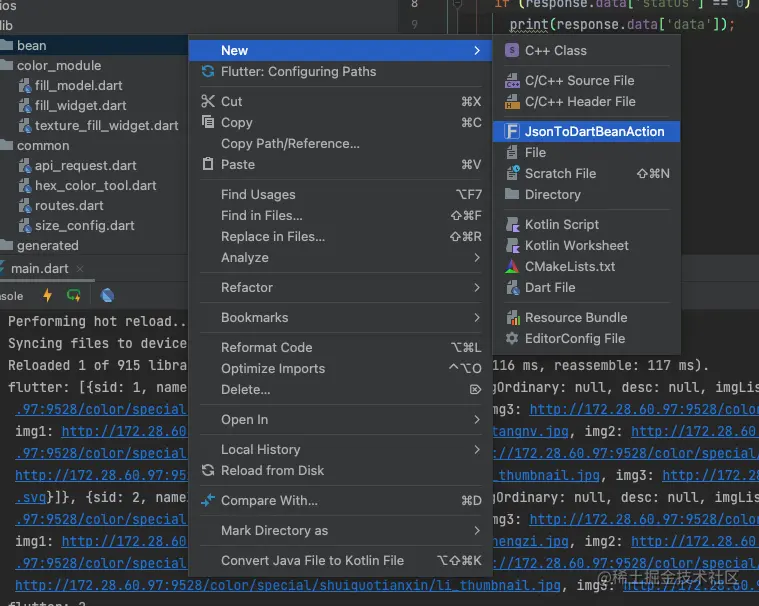Select JsonToDartBeanAction from the New submenu
Image resolution: width=759 pixels, height=606 pixels.
pyautogui.click(x=594, y=131)
